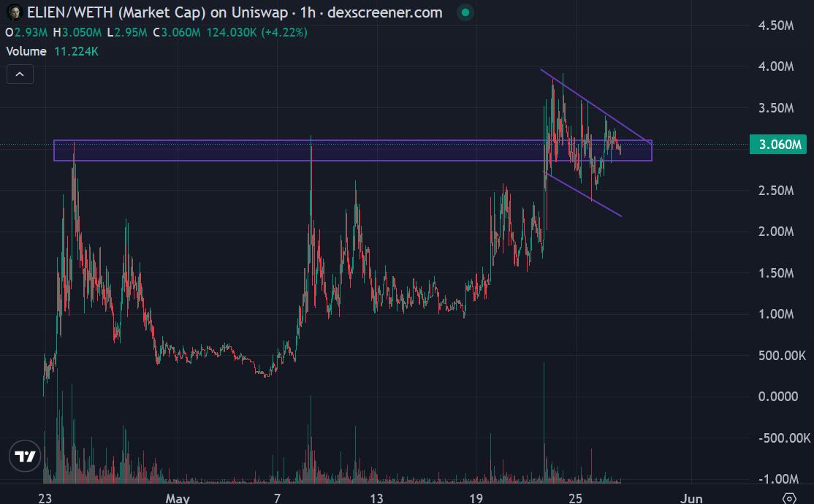Click the 3.50M price axis label
The width and height of the screenshot is (814, 504).
775,108
